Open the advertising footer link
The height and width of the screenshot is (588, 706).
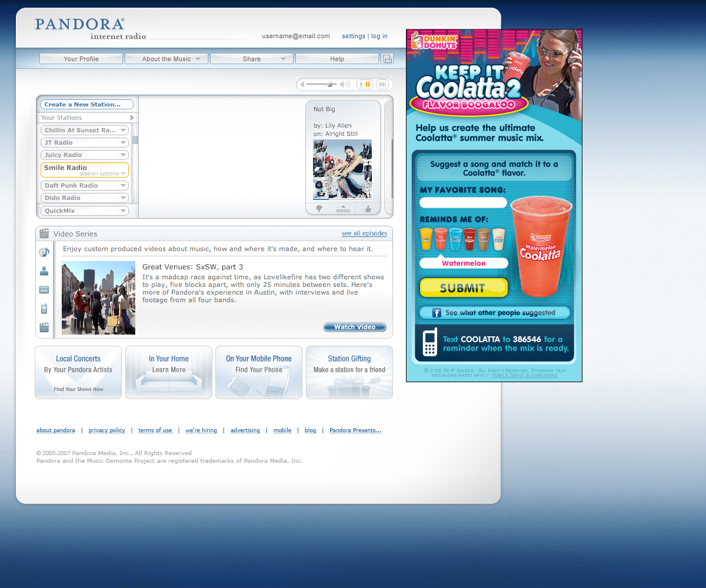point(245,430)
